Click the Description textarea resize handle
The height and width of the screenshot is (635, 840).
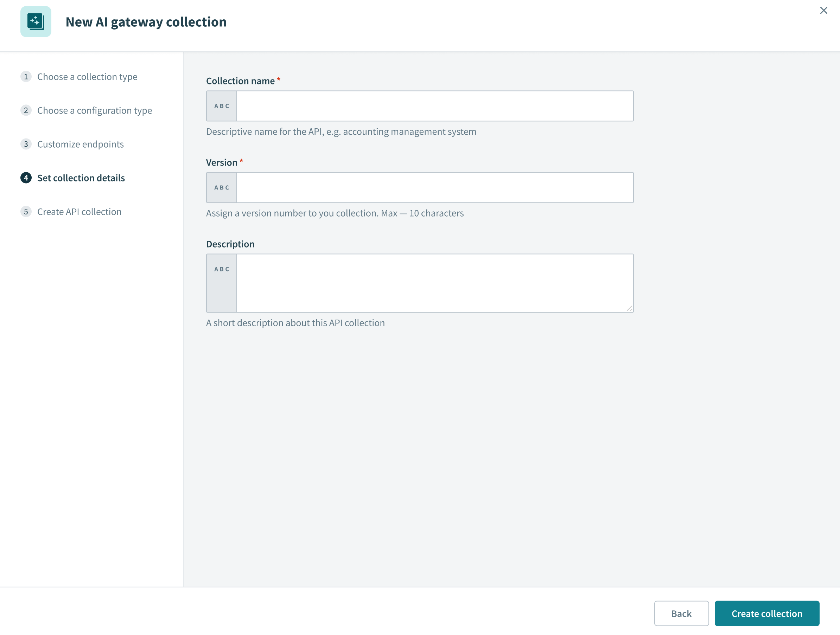(x=629, y=309)
